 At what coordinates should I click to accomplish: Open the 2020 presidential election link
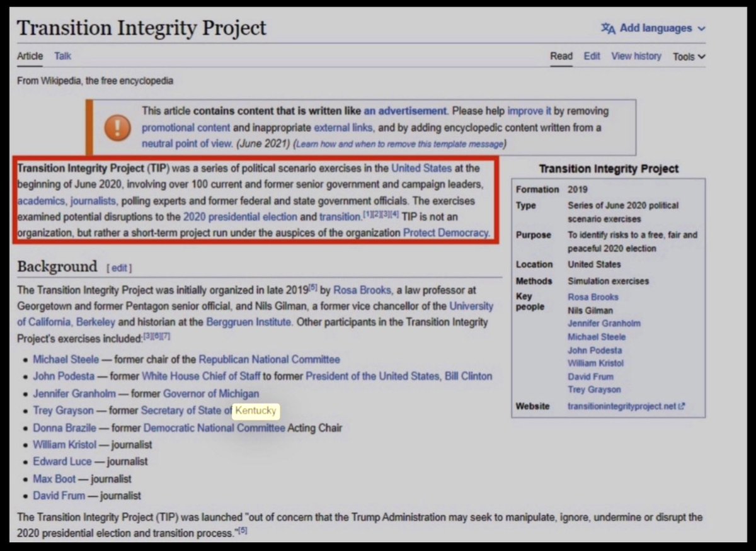[x=240, y=217]
